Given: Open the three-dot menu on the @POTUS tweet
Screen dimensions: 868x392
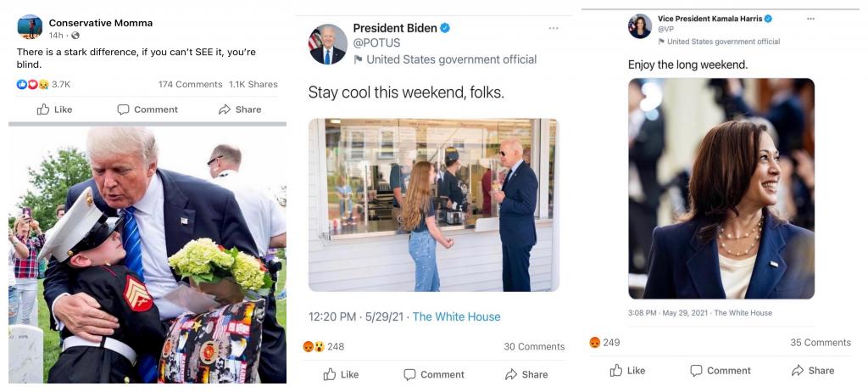Looking at the screenshot, I should [554, 28].
